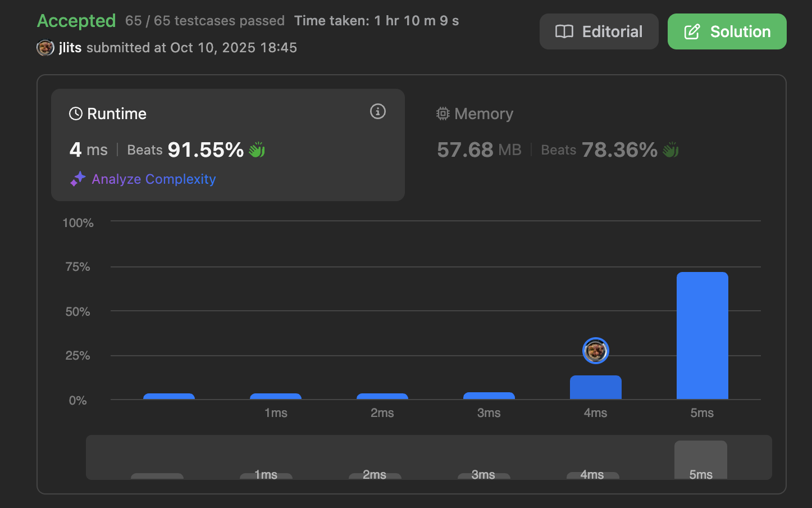Click the clock icon beside Runtime
Screen dimensions: 812x508
76,114
